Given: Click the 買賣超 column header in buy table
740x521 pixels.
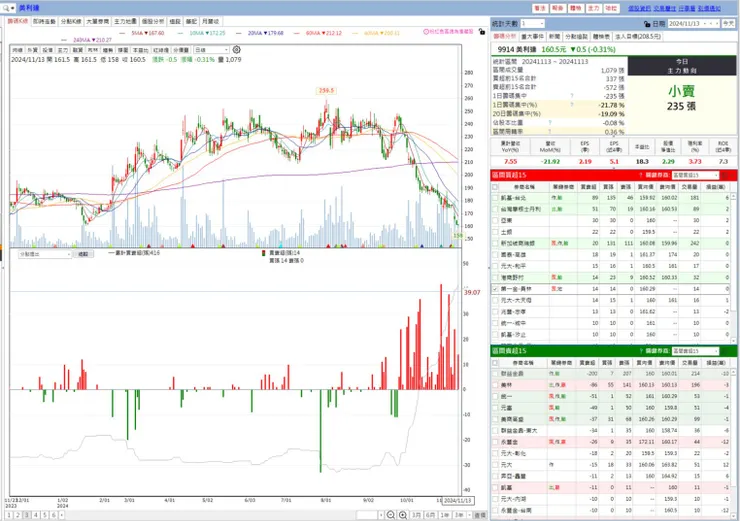Looking at the screenshot, I should [588, 187].
